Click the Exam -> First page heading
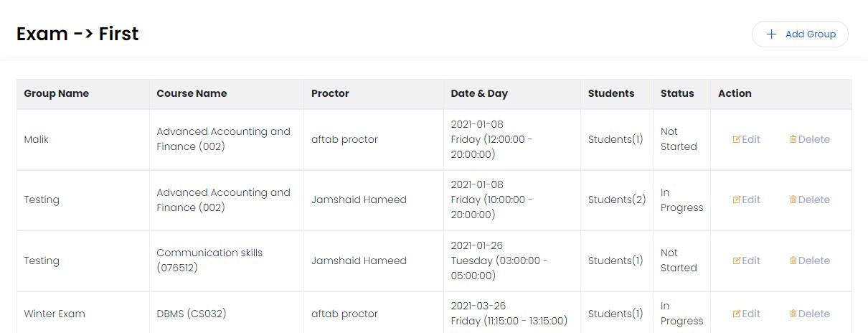 click(77, 34)
